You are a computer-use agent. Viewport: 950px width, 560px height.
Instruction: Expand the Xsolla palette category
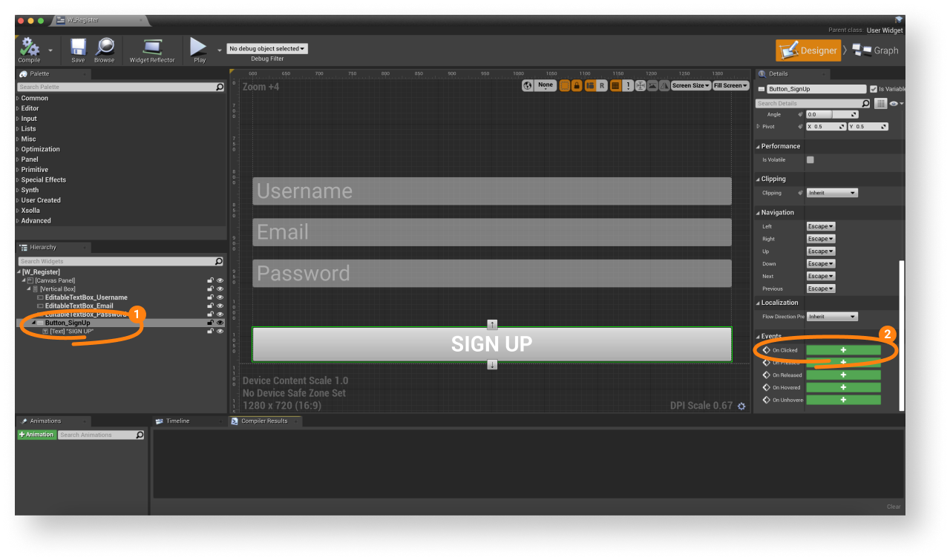pyautogui.click(x=30, y=211)
